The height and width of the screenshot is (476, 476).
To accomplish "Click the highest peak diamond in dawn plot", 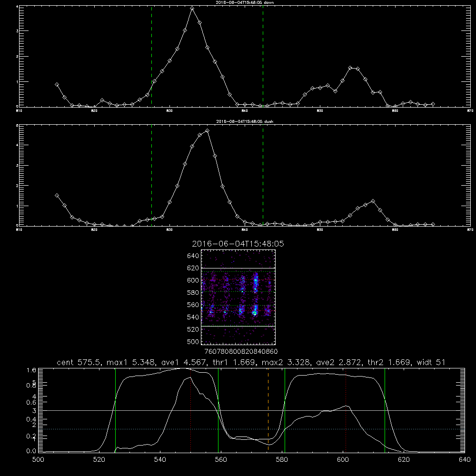I will coord(192,9).
